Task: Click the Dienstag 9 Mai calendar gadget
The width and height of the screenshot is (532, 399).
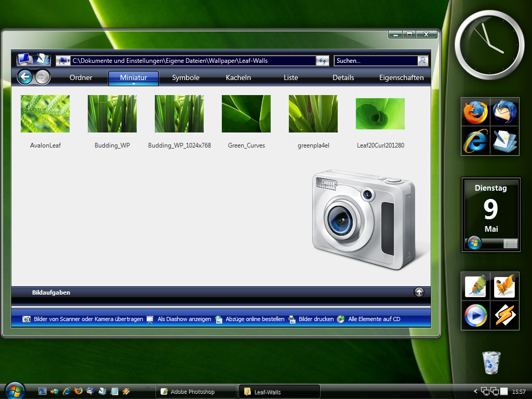Action: click(491, 215)
